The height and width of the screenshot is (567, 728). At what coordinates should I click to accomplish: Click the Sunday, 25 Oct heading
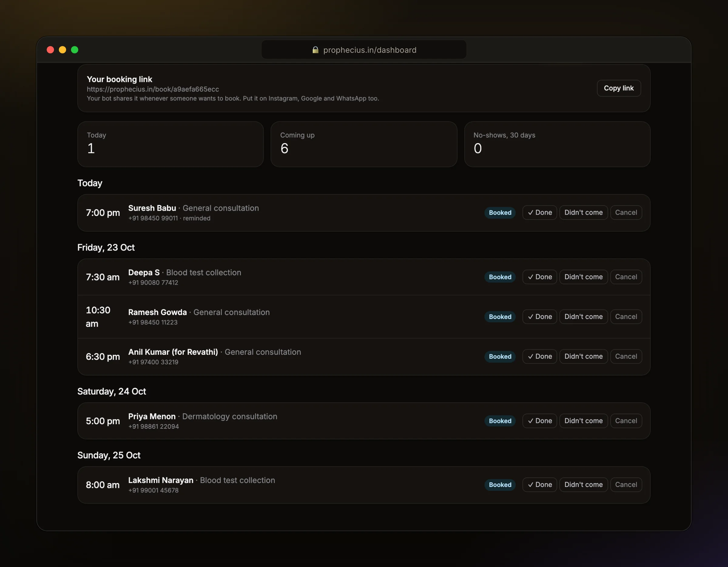[x=109, y=455]
